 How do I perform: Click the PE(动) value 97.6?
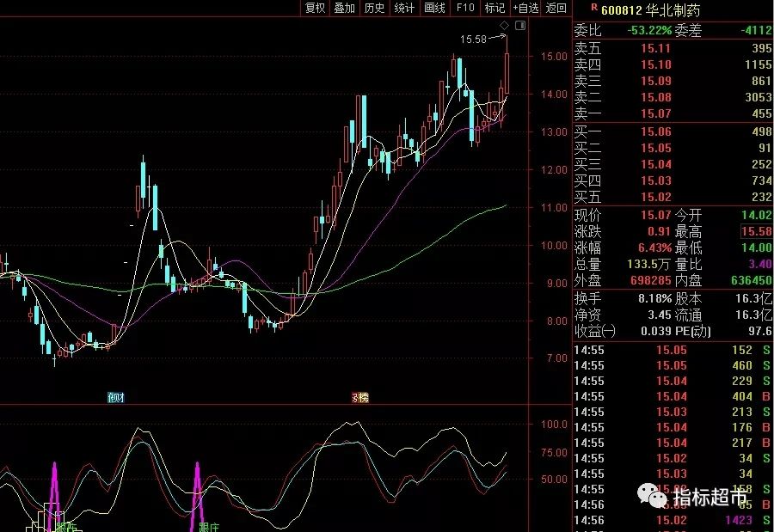pos(759,331)
